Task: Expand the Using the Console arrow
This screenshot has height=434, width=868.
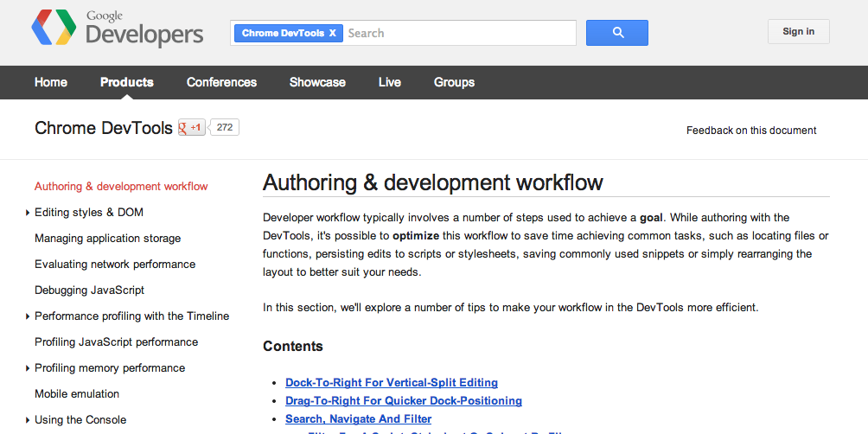Action: click(28, 420)
